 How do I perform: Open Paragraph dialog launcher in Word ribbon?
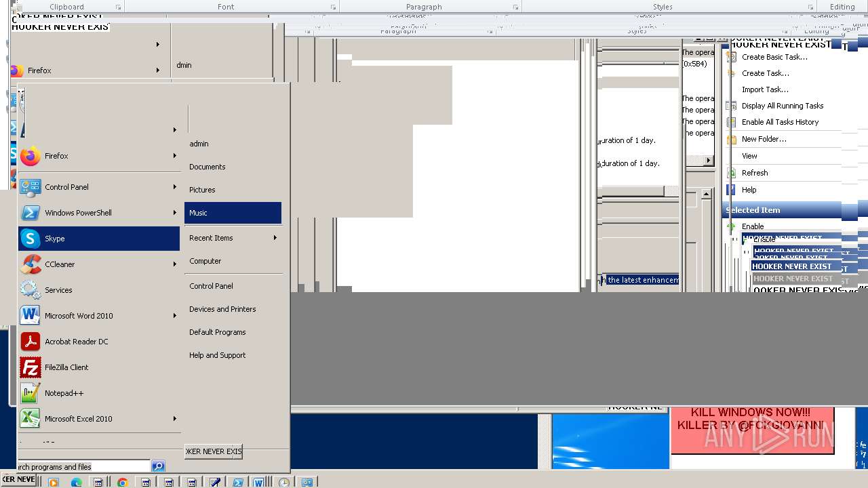click(x=516, y=7)
